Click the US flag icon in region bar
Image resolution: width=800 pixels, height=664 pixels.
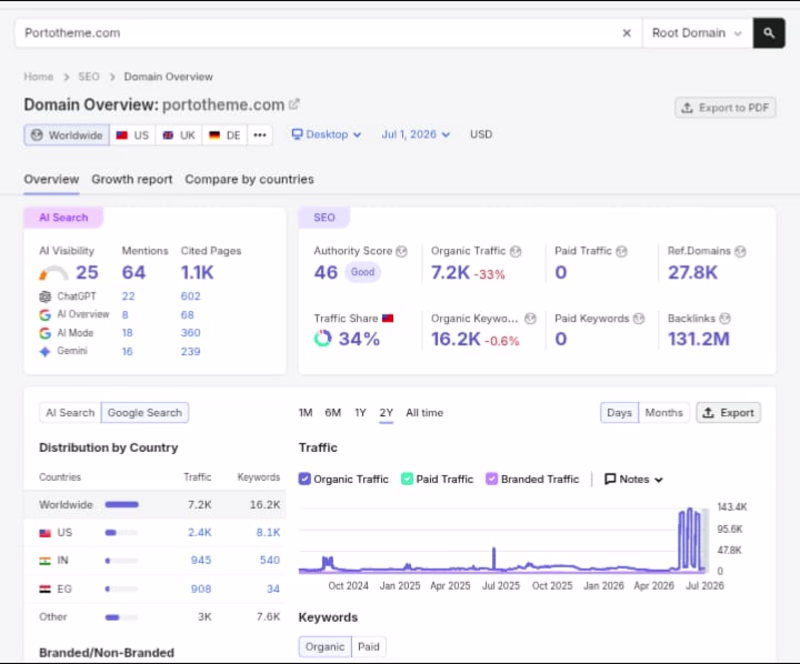pyautogui.click(x=121, y=135)
